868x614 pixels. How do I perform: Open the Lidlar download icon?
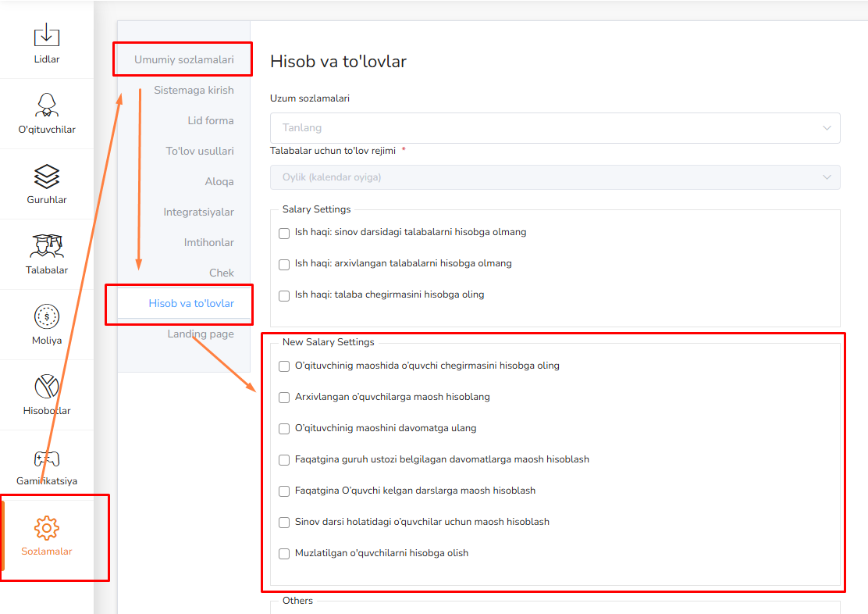(47, 35)
